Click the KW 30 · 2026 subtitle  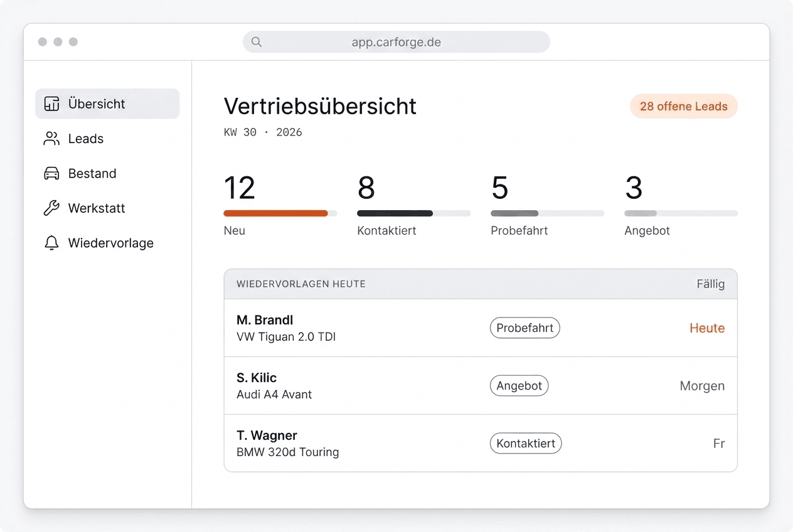[263, 132]
